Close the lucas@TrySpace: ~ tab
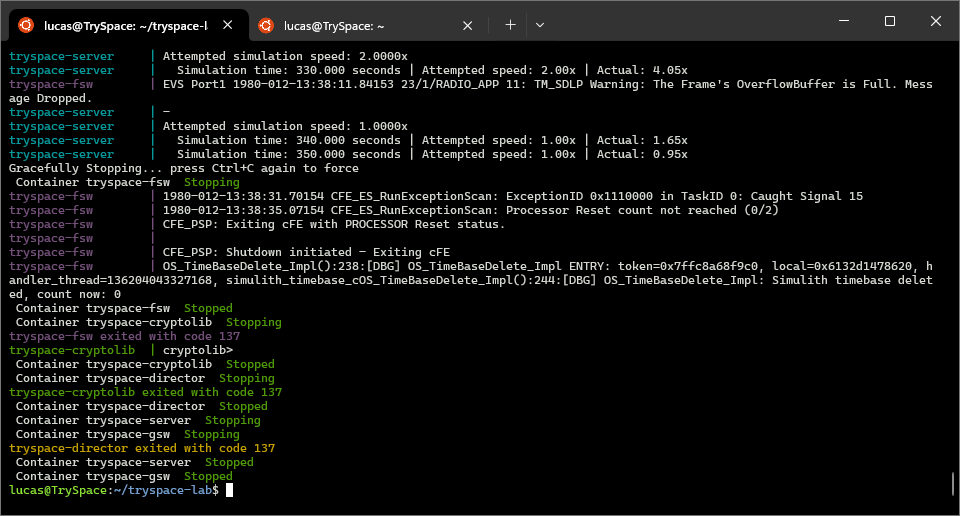Image resolution: width=960 pixels, height=516 pixels. (x=467, y=25)
